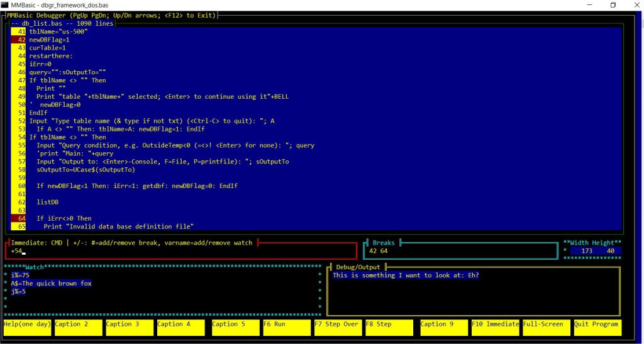Screen dimensions: 644x344
Task: Click the Quit Program button
Action: (596, 327)
